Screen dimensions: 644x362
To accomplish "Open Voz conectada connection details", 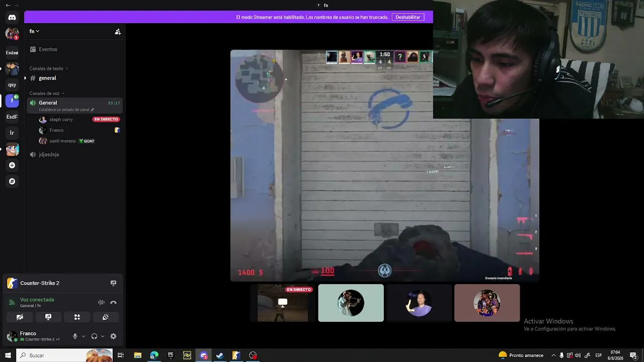I will click(37, 300).
